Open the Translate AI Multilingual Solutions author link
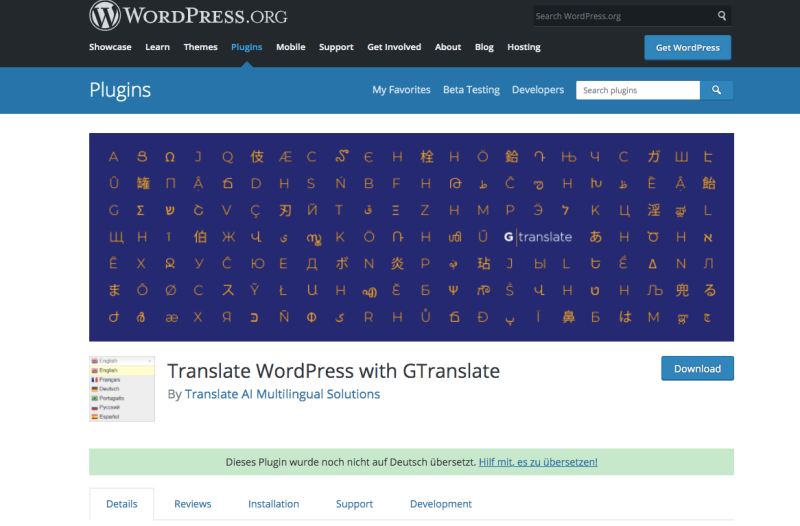The height and width of the screenshot is (526, 800). [282, 394]
